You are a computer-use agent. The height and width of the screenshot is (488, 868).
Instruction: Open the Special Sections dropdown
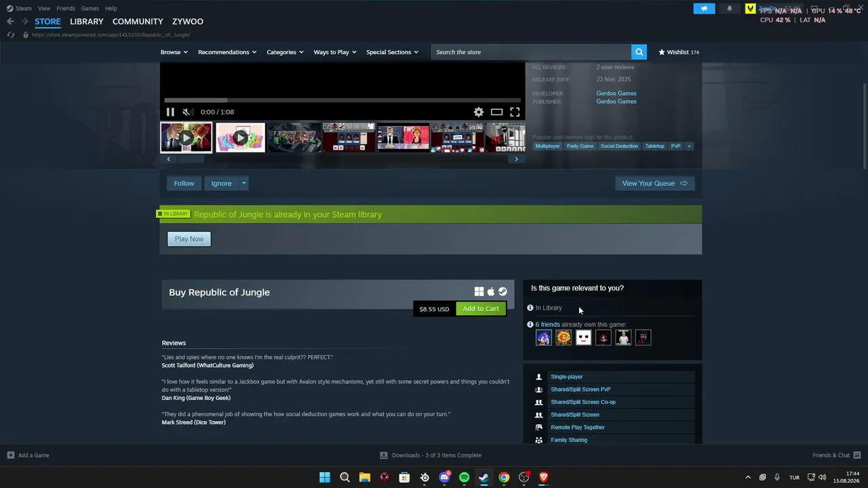392,52
